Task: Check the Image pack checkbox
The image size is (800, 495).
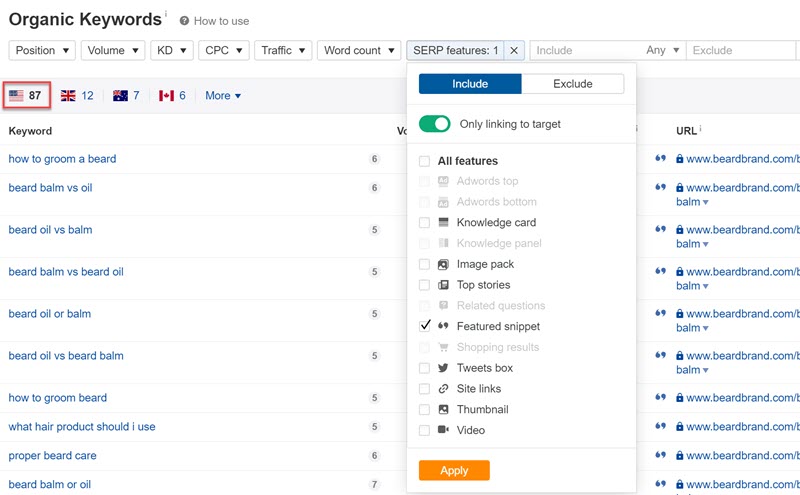Action: point(424,264)
